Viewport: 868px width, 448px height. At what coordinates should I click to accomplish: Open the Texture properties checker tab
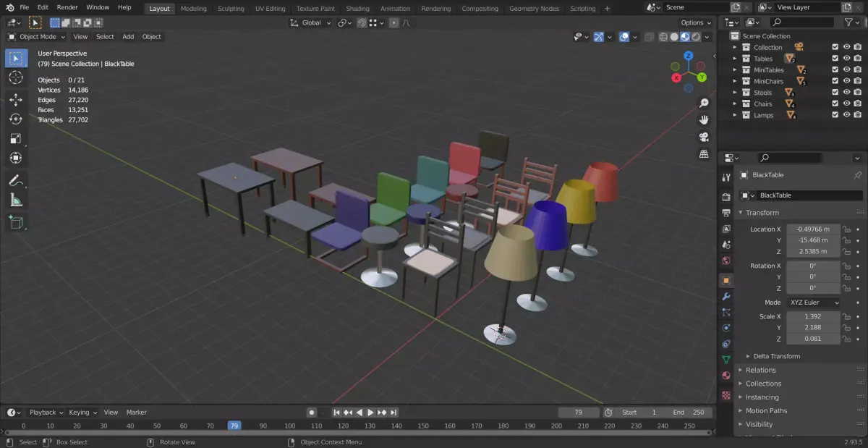726,395
